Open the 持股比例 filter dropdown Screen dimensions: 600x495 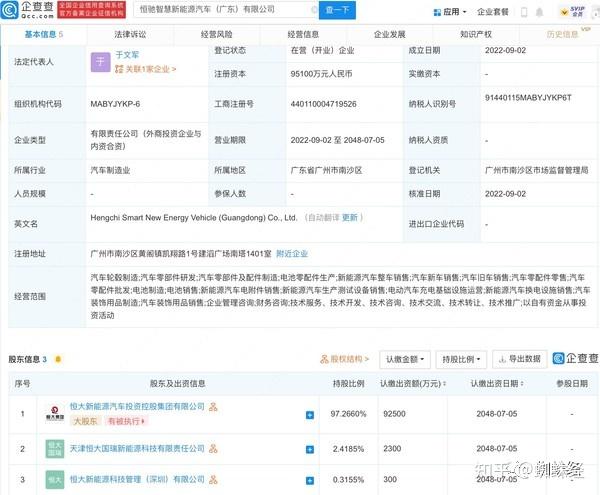pos(461,359)
